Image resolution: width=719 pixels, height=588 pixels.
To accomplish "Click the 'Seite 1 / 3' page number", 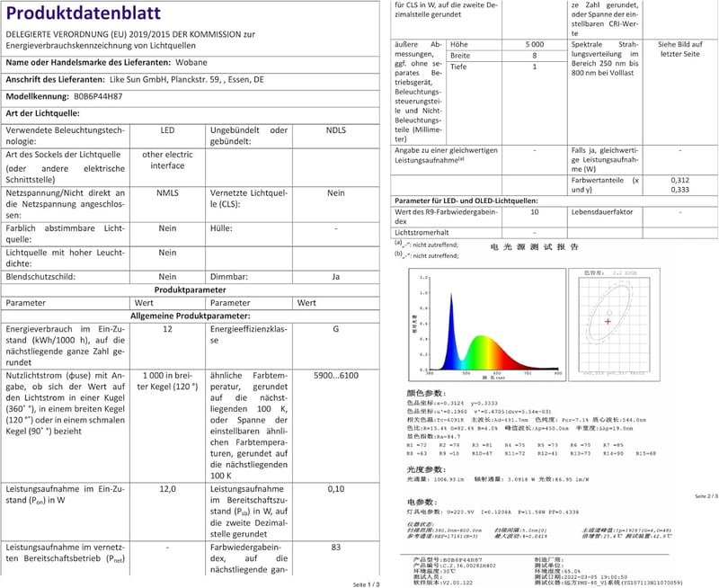I will [x=366, y=584].
